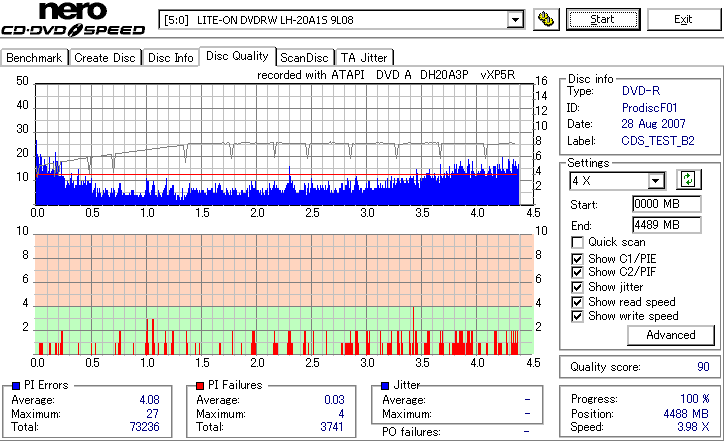Viewport: 724px width, 441px height.
Task: Disable Show write speed checkbox
Action: coord(577,316)
